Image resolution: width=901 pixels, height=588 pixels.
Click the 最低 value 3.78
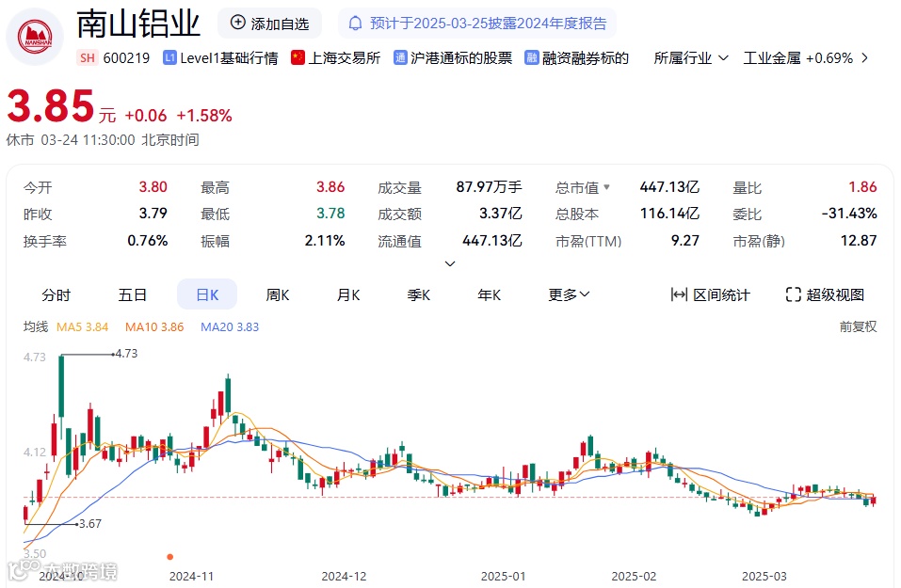[330, 214]
